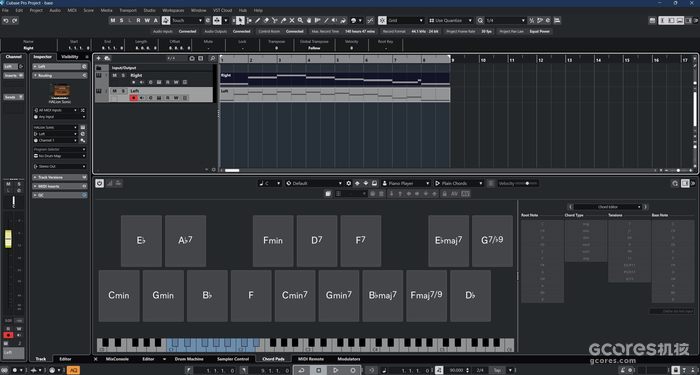
Task: Expand Track Versions inspector section
Action: tap(59, 177)
